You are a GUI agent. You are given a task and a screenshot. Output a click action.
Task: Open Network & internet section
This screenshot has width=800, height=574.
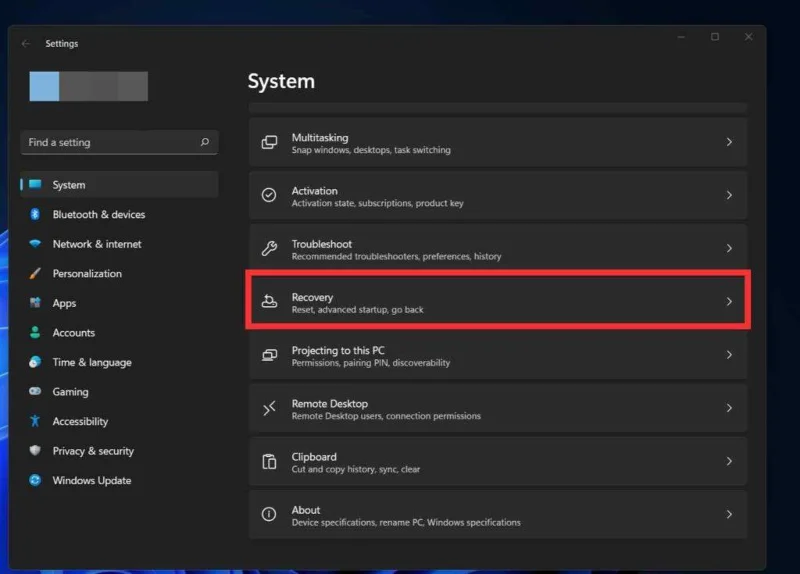[119, 244]
